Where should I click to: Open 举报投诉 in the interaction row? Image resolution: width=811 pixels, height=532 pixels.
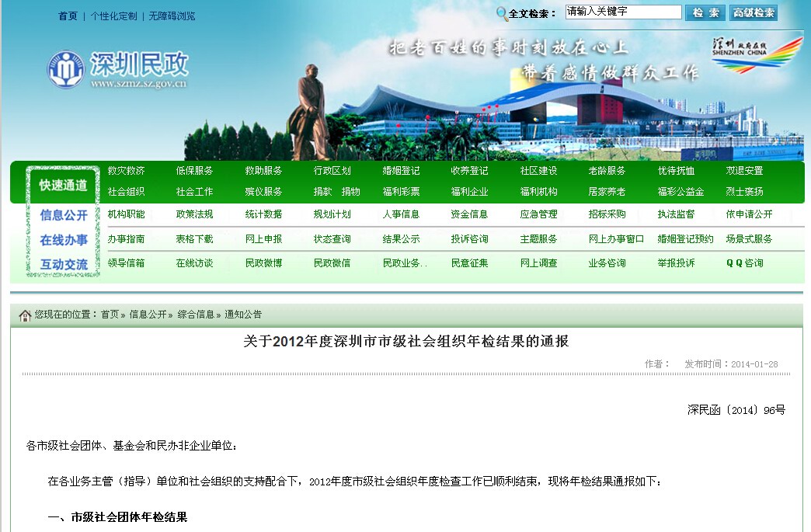pos(676,263)
